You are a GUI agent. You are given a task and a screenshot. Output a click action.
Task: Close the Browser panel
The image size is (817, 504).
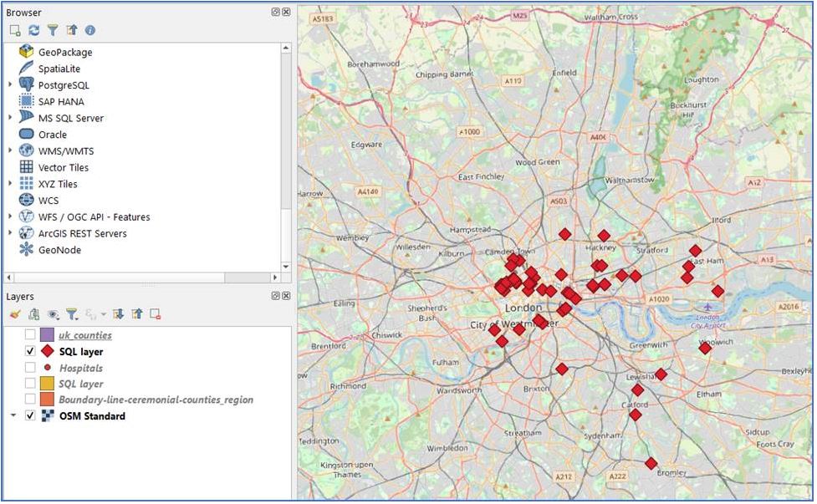(x=286, y=12)
